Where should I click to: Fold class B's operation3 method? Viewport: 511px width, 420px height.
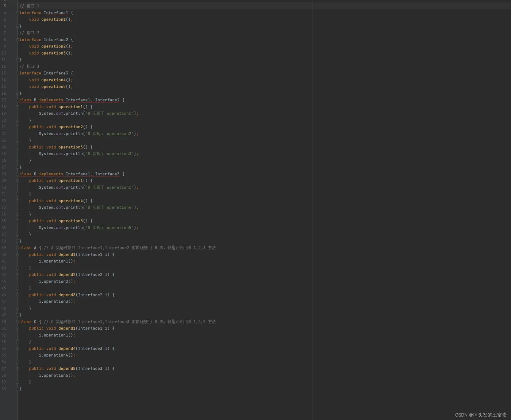(x=18, y=147)
